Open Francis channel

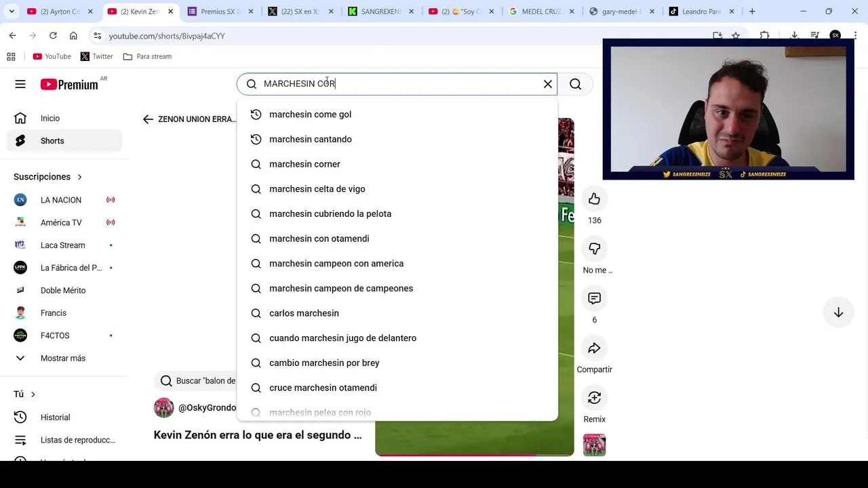coord(65,313)
